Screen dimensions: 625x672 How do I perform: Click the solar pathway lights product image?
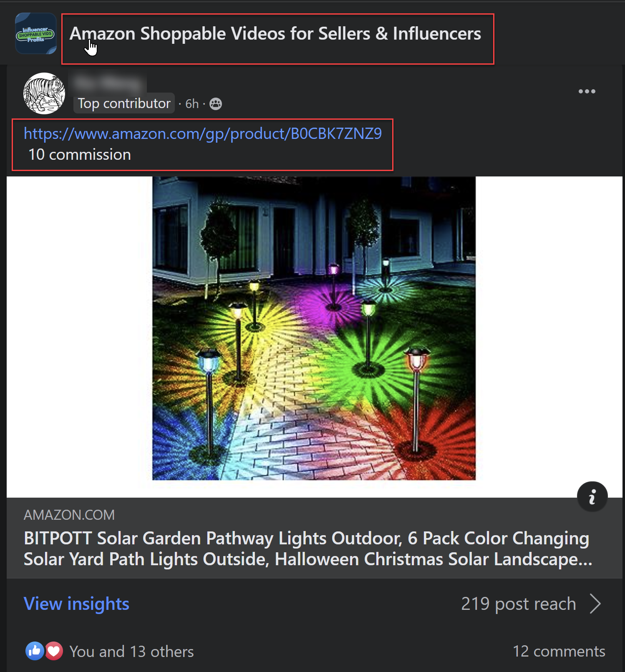pos(314,328)
